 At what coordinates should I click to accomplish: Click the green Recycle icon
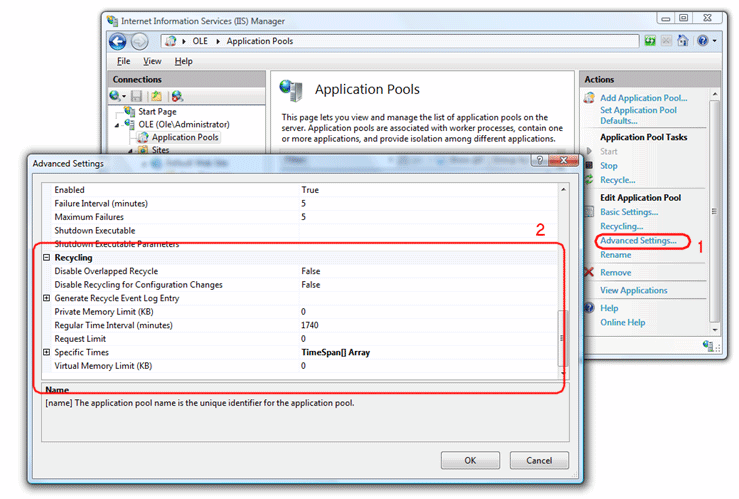pos(588,180)
